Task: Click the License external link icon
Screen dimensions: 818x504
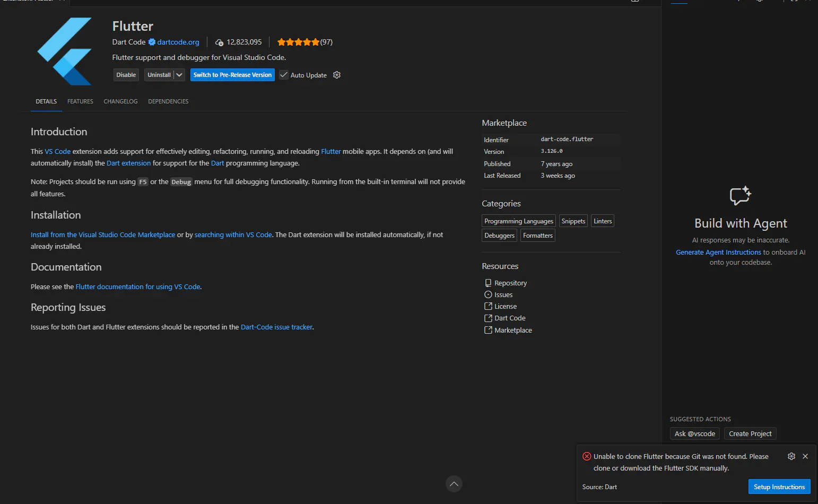Action: click(488, 306)
